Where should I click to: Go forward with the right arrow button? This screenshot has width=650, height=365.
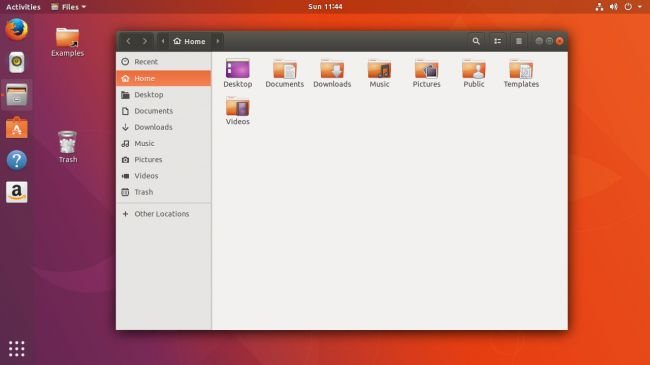[145, 41]
